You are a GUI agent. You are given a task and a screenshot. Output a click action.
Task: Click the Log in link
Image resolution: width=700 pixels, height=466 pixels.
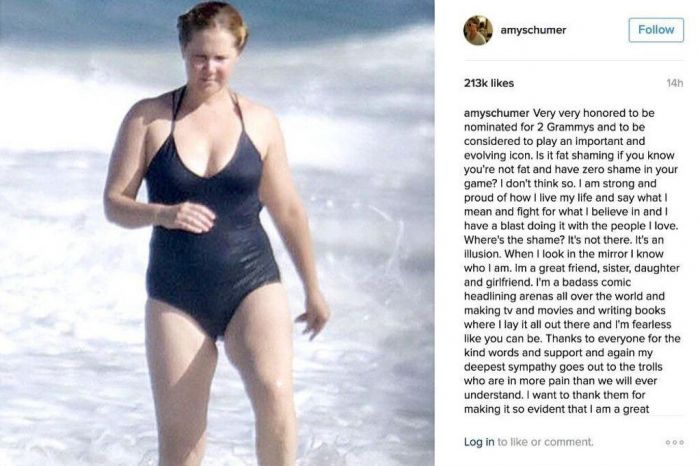[479, 442]
